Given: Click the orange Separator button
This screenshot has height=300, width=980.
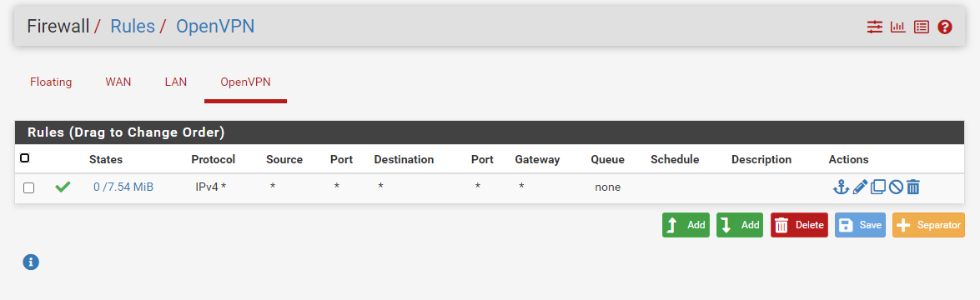Looking at the screenshot, I should pos(928,225).
